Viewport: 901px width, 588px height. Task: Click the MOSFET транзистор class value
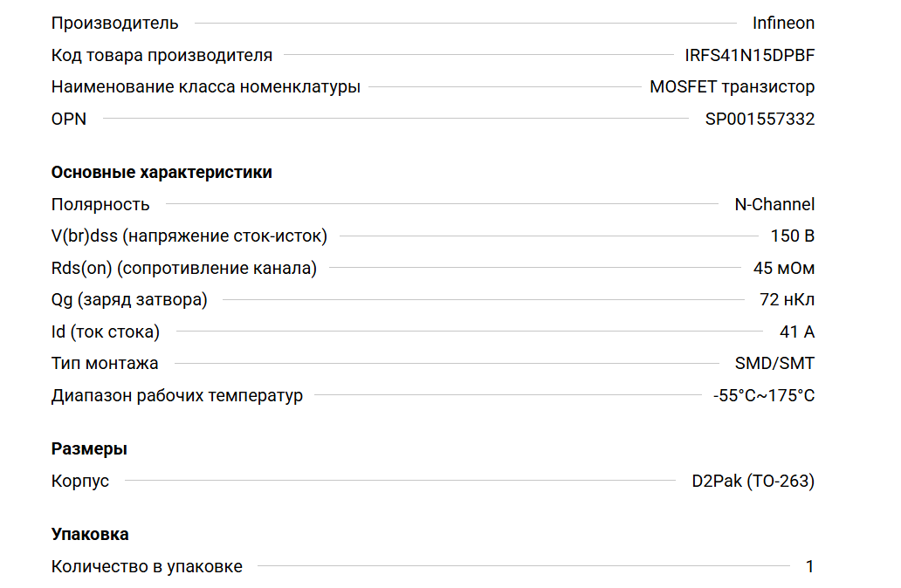click(732, 87)
